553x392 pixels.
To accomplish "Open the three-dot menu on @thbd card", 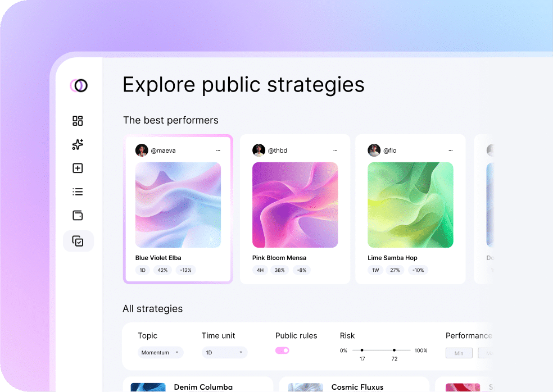I will pyautogui.click(x=335, y=151).
